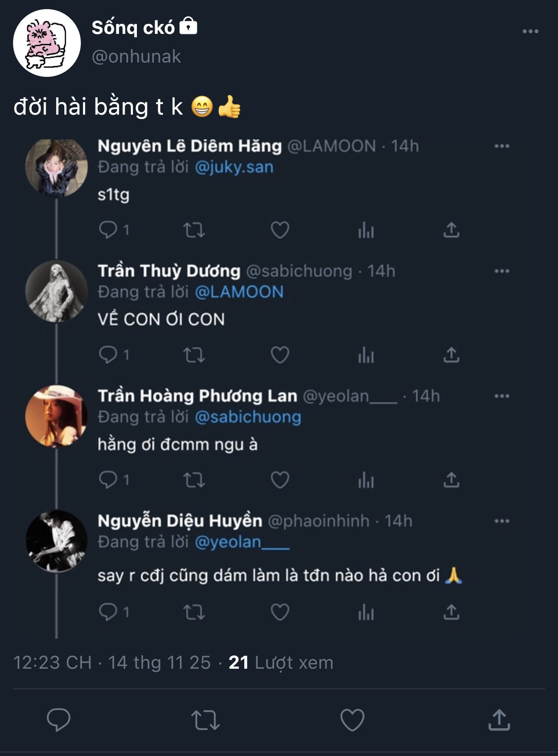This screenshot has height=756, width=558.
Task: Reply to the main post by onhunak
Action: [x=58, y=720]
